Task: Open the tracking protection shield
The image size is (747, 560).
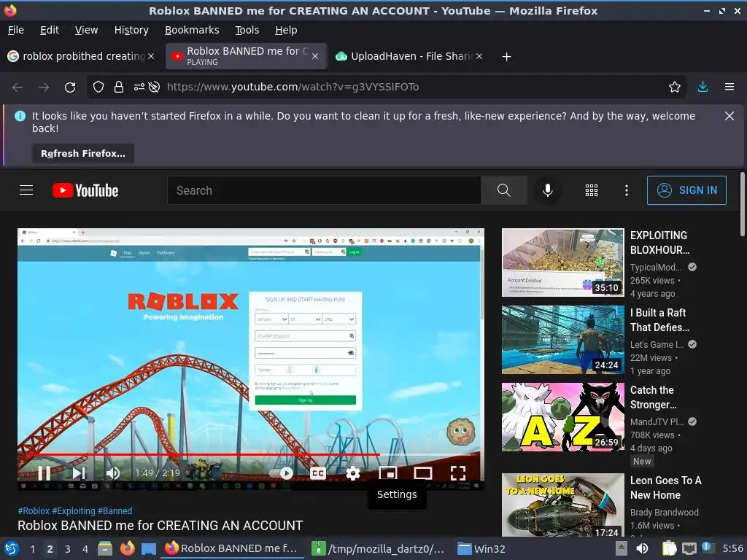Action: click(x=98, y=87)
